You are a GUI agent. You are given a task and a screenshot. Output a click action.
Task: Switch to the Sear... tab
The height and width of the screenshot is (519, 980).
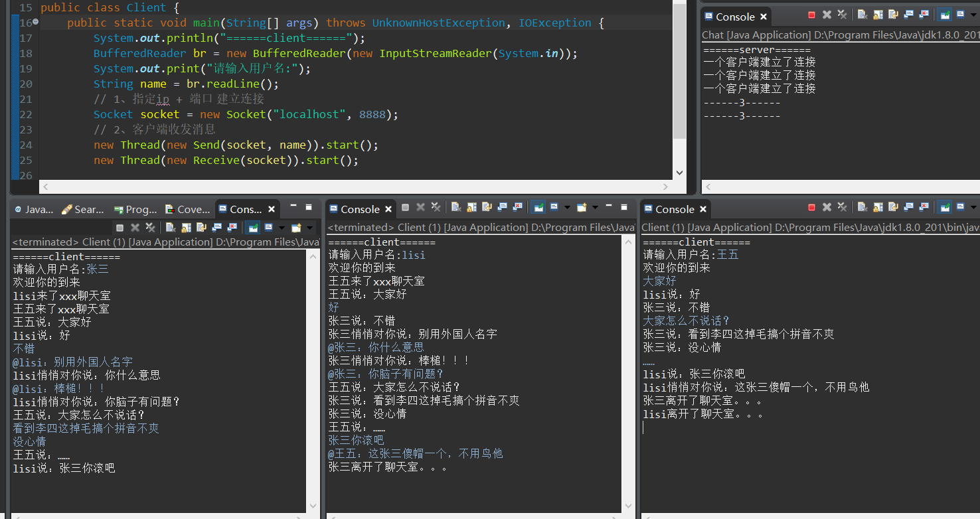pyautogui.click(x=82, y=210)
